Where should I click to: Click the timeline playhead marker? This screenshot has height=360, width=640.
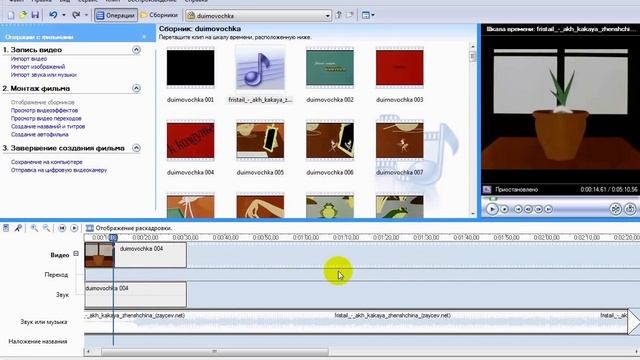pyautogui.click(x=113, y=237)
